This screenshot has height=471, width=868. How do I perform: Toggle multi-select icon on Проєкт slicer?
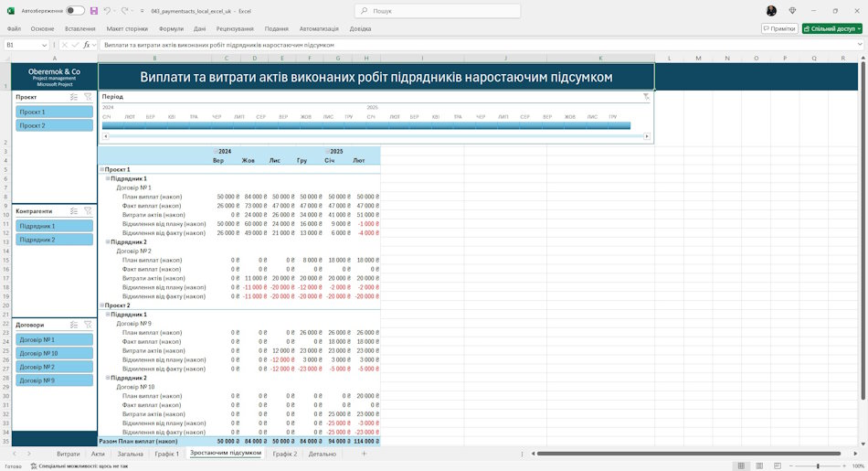(74, 97)
